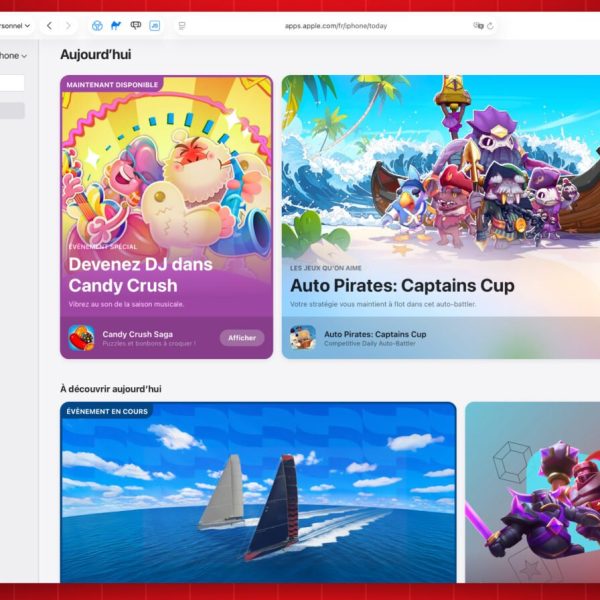Open the page reader icon left of address bar

tap(182, 26)
